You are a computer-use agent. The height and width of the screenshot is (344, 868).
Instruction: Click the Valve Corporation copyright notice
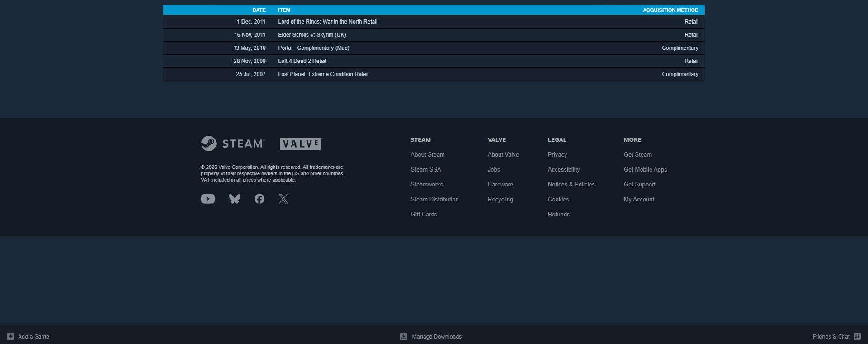[272, 173]
